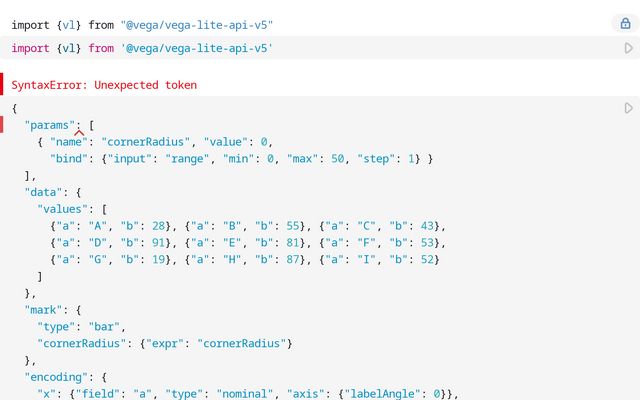
Task: Click the red gutter marker next to params line
Action: tap(2, 124)
